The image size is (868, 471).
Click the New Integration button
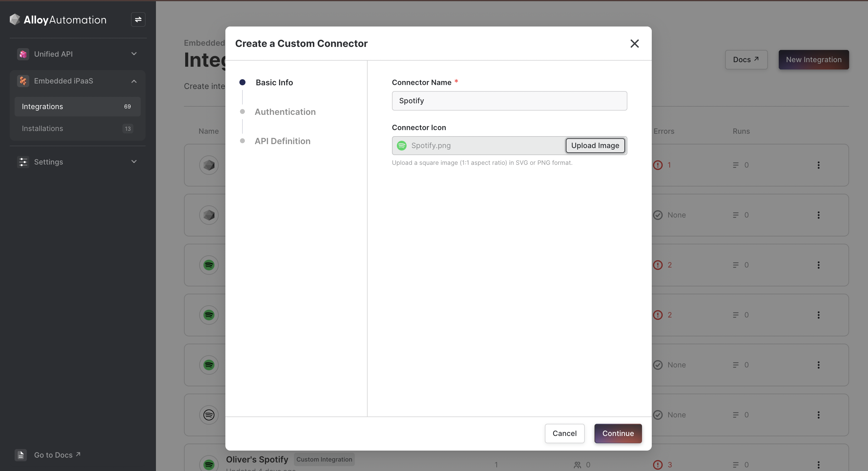tap(813, 60)
